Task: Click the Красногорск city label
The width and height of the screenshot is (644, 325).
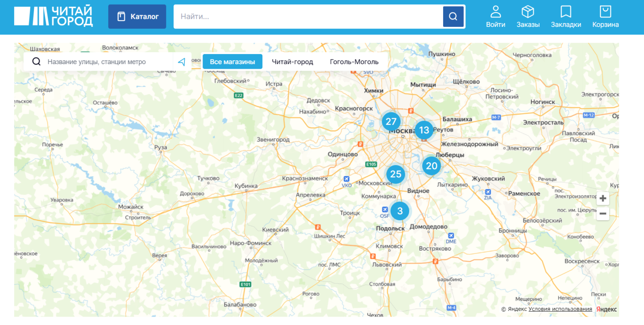Action: (354, 108)
